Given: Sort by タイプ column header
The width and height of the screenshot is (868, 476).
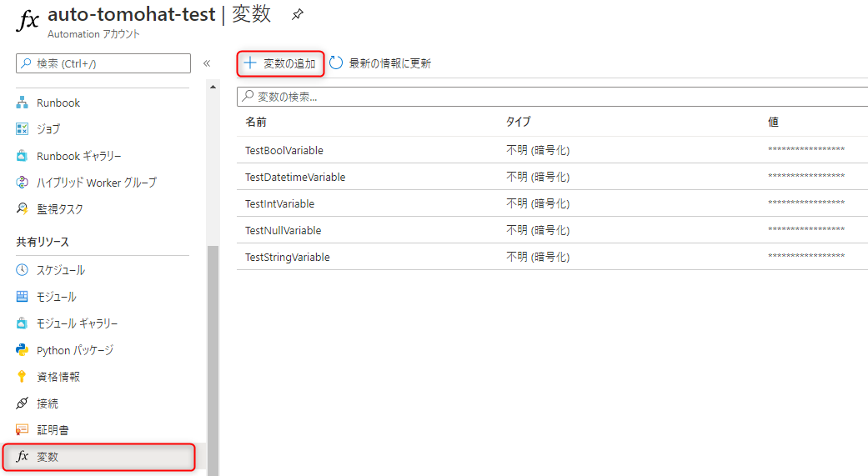Looking at the screenshot, I should tap(518, 122).
